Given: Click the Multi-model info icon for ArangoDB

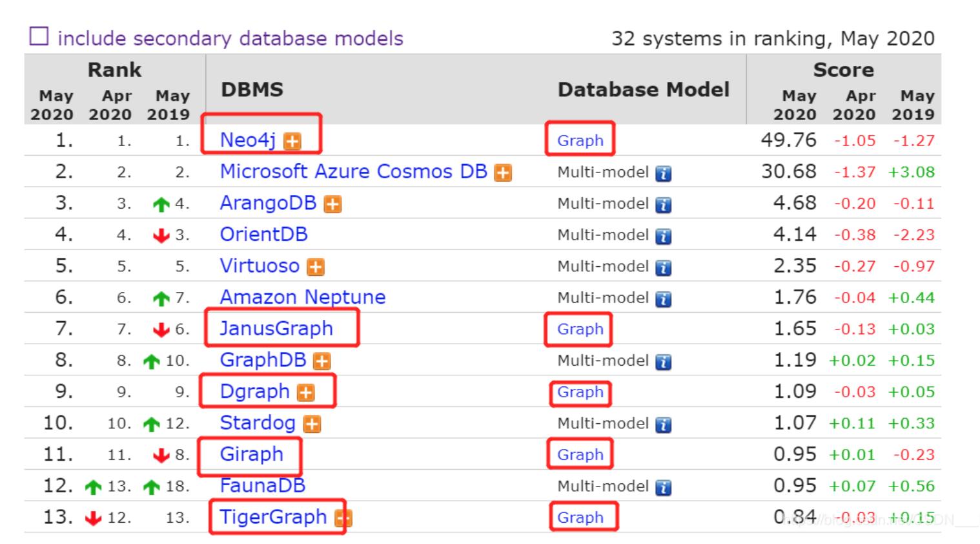Looking at the screenshot, I should [663, 205].
